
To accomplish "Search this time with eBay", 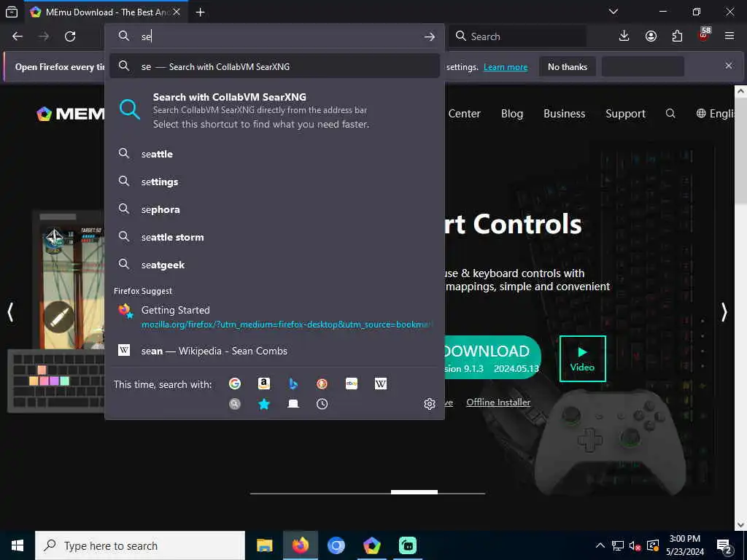I will [352, 384].
